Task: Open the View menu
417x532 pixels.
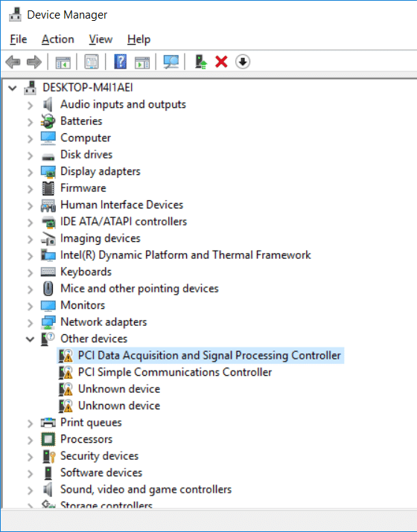Action: tap(101, 39)
